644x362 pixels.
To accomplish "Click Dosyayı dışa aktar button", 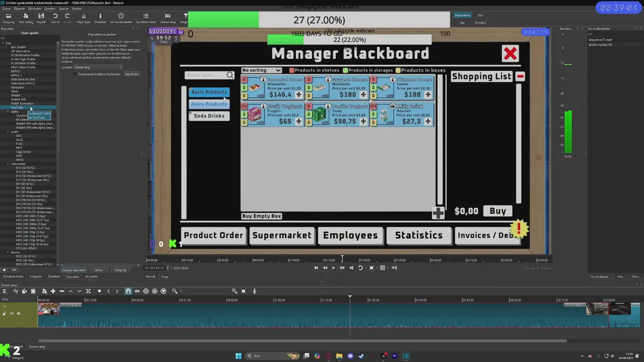I will pyautogui.click(x=74, y=270).
